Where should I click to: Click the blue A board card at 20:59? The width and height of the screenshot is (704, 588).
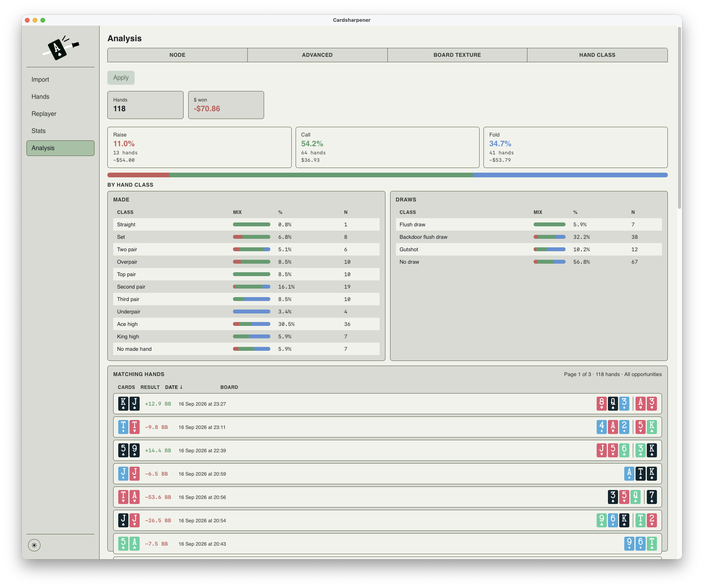(x=629, y=474)
